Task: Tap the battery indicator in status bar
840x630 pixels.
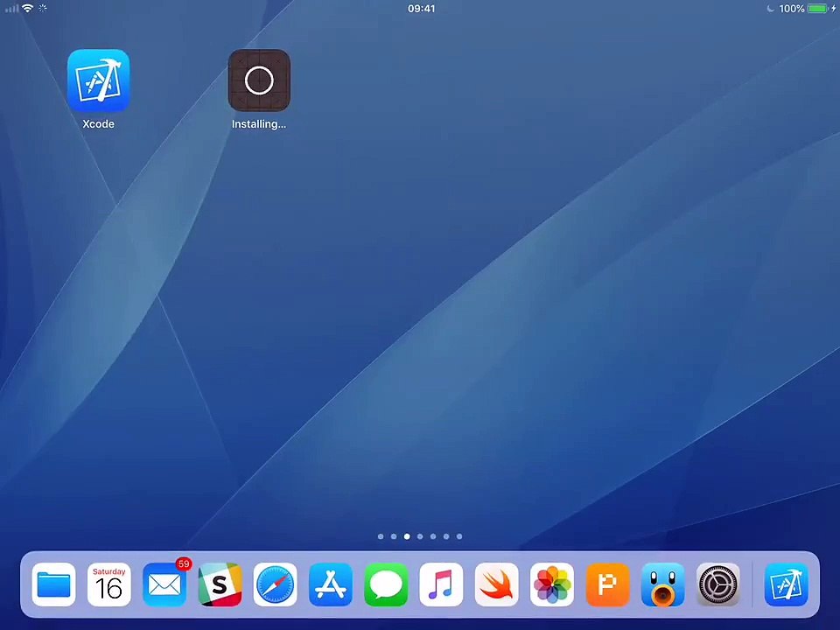Action: click(818, 8)
